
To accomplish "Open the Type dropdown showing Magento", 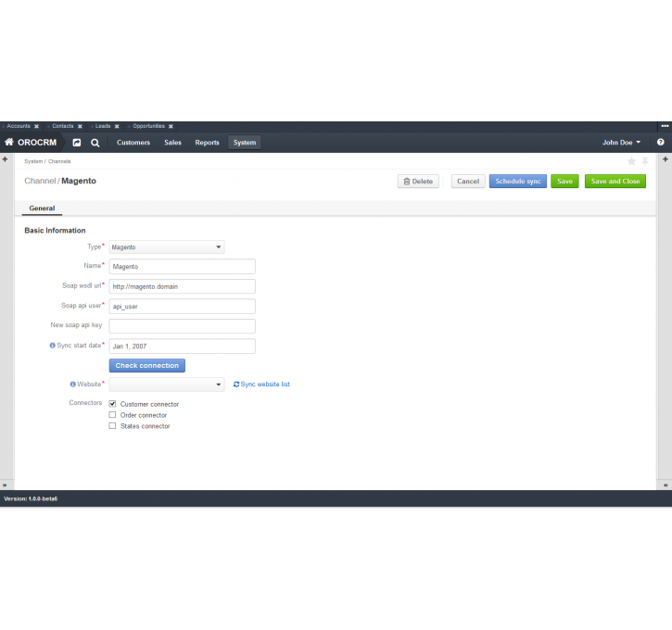I will click(x=167, y=247).
